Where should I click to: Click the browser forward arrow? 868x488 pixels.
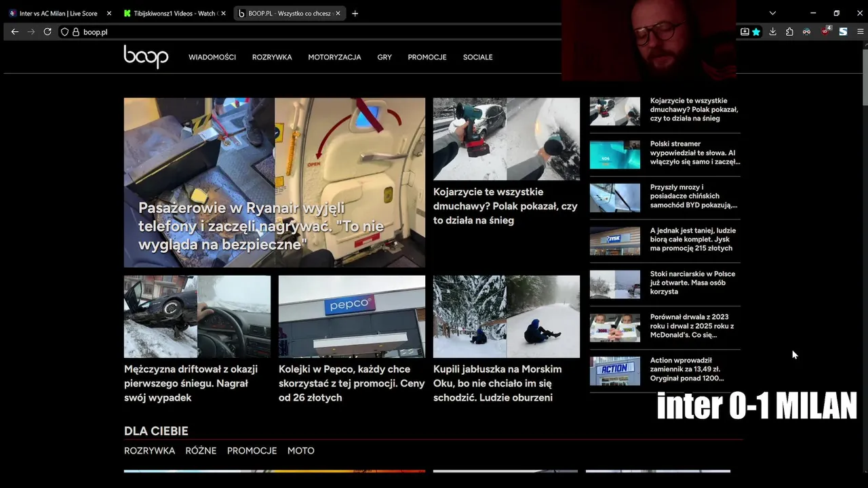31,32
